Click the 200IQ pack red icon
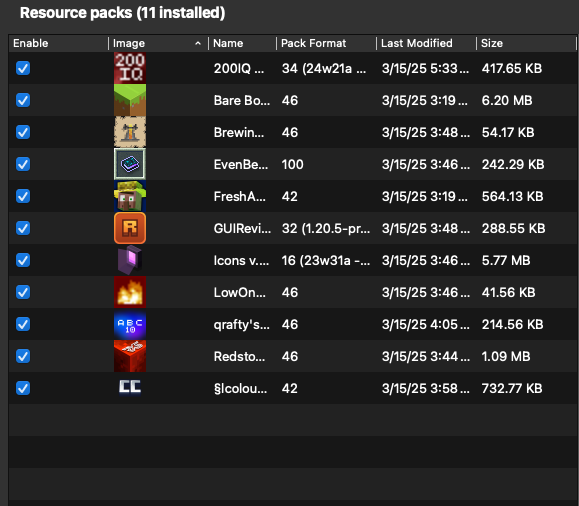This screenshot has width=579, height=506. click(x=130, y=68)
